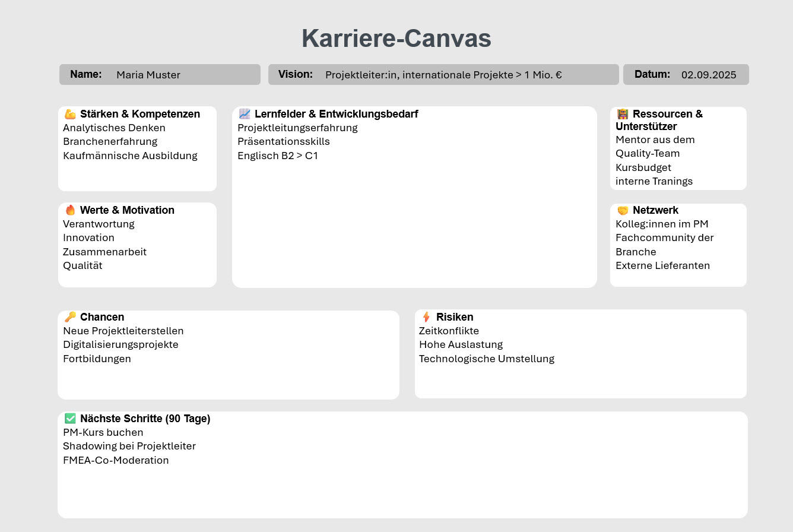
Task: Select the Karriere-Canvas title heading
Action: (396, 39)
